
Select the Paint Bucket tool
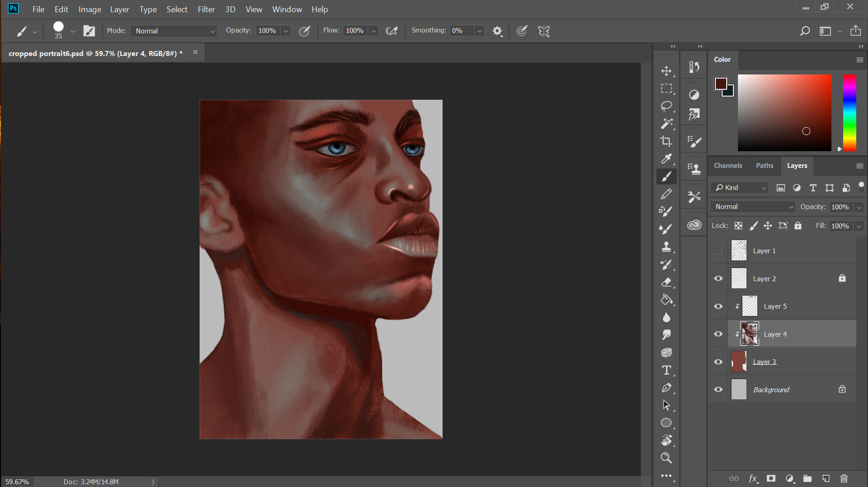(666, 300)
